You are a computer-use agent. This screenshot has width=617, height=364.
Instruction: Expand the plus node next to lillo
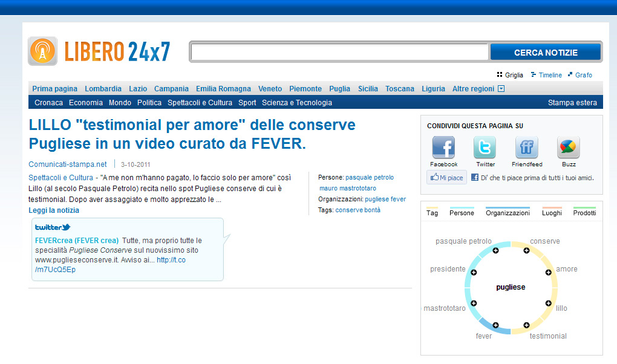coord(548,303)
